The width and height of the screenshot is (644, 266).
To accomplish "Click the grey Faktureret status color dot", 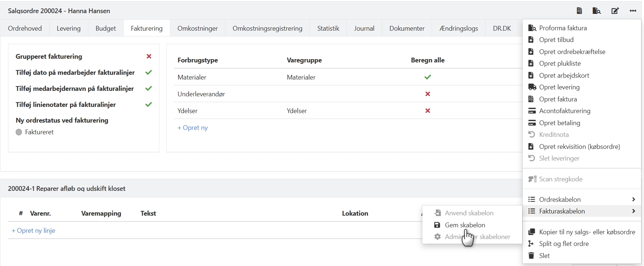I will pyautogui.click(x=19, y=132).
